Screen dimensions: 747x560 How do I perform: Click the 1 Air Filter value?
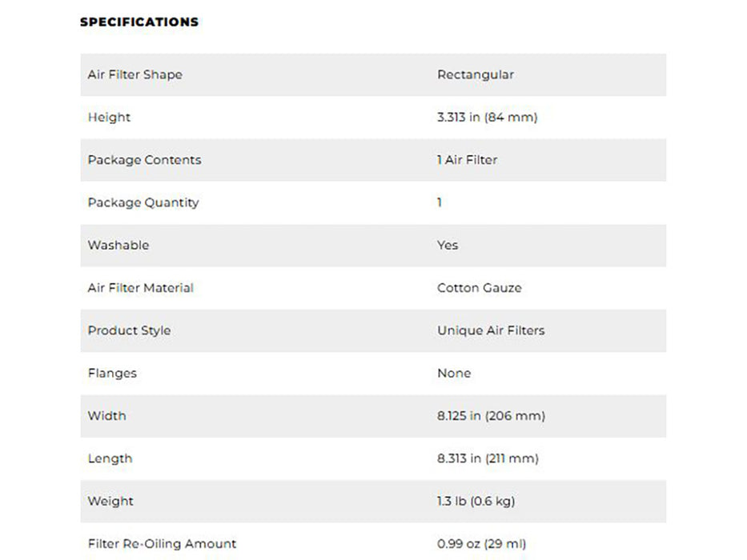(x=468, y=160)
